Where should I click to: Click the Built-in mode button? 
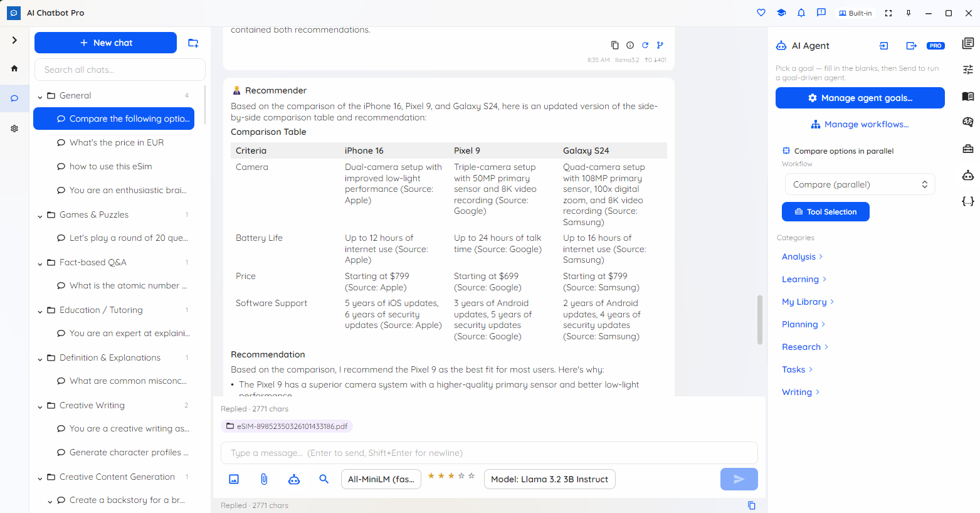855,13
